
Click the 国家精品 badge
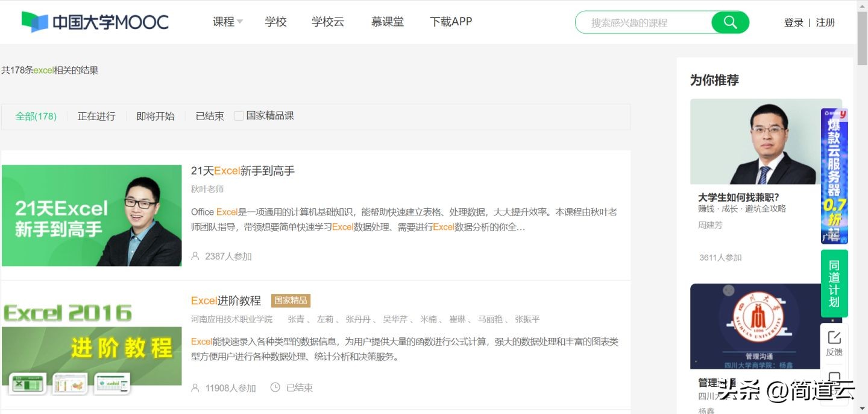[291, 301]
